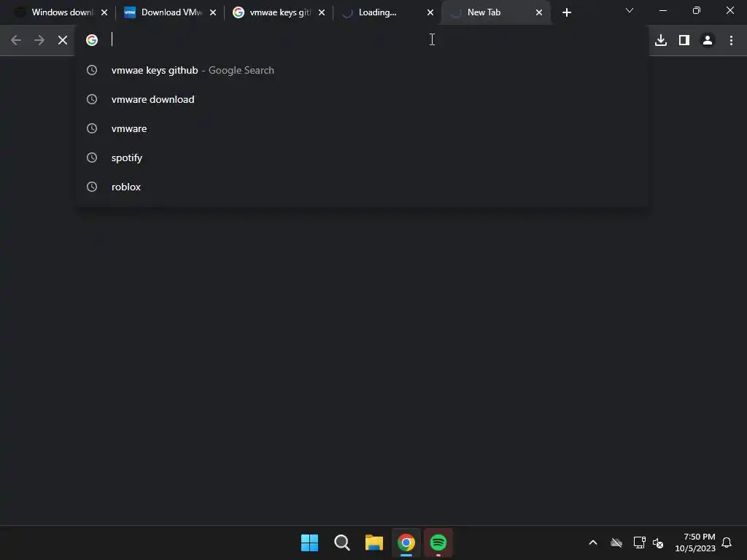Open the clock showing 7:50 PM
Screen dimensions: 747x560
(695, 542)
